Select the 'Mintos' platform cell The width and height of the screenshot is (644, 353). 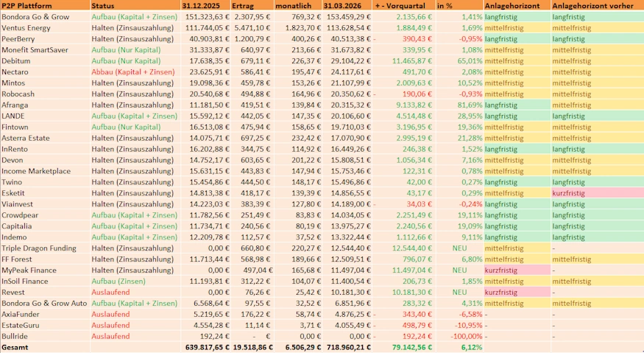click(x=45, y=83)
